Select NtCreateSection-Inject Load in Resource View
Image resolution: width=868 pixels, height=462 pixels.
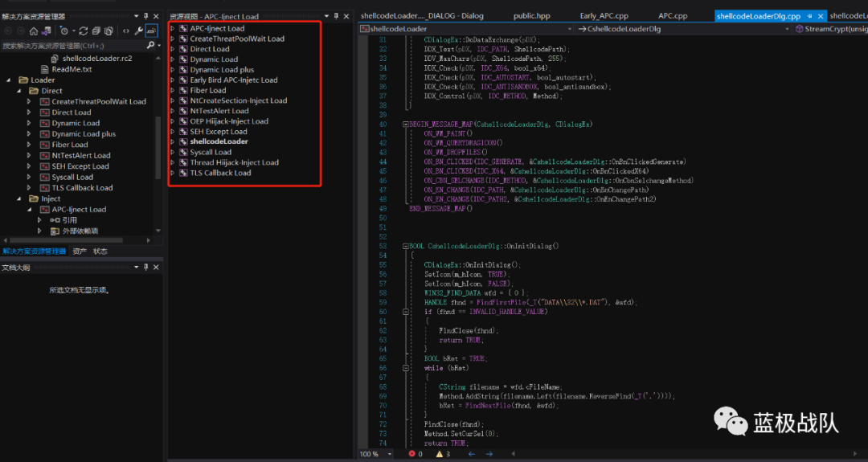239,100
